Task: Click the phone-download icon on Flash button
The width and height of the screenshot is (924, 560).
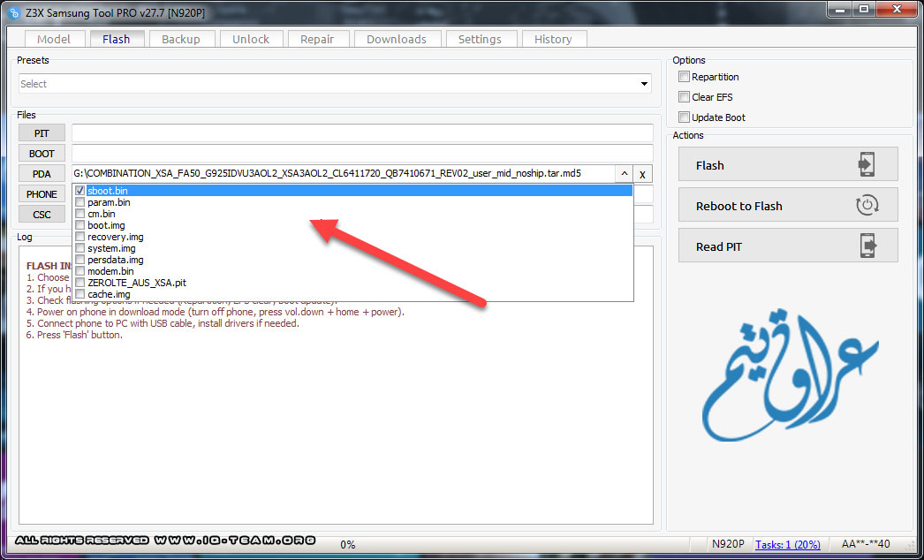Action: [867, 165]
